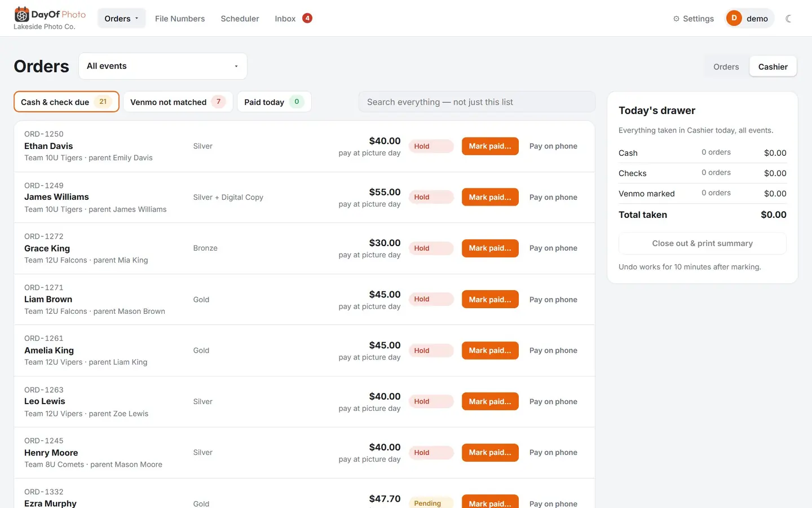Open the demo account menu

pyautogui.click(x=750, y=19)
